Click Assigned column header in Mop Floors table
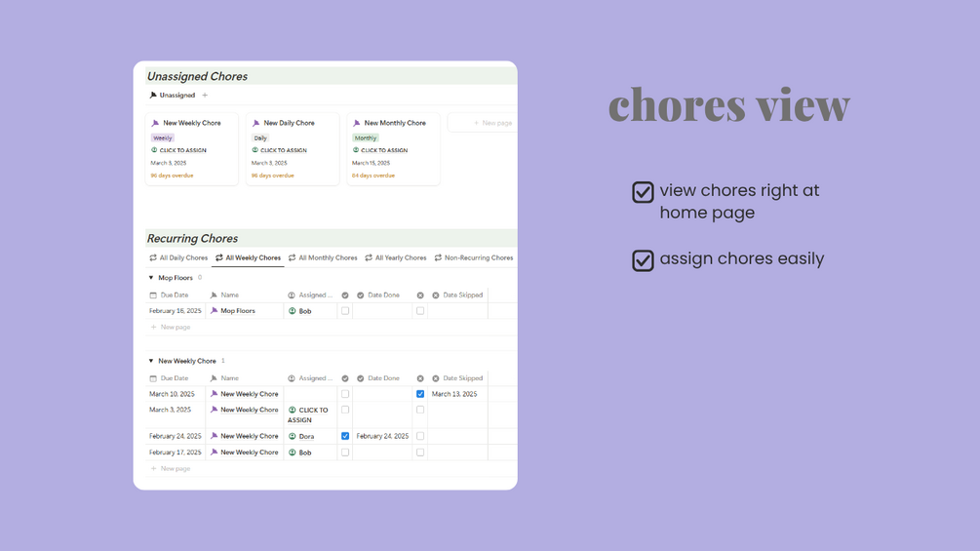 tap(311, 295)
